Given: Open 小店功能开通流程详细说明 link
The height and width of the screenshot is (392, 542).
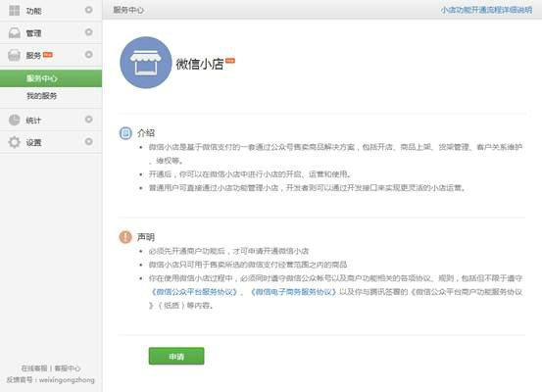Looking at the screenshot, I should pos(486,10).
